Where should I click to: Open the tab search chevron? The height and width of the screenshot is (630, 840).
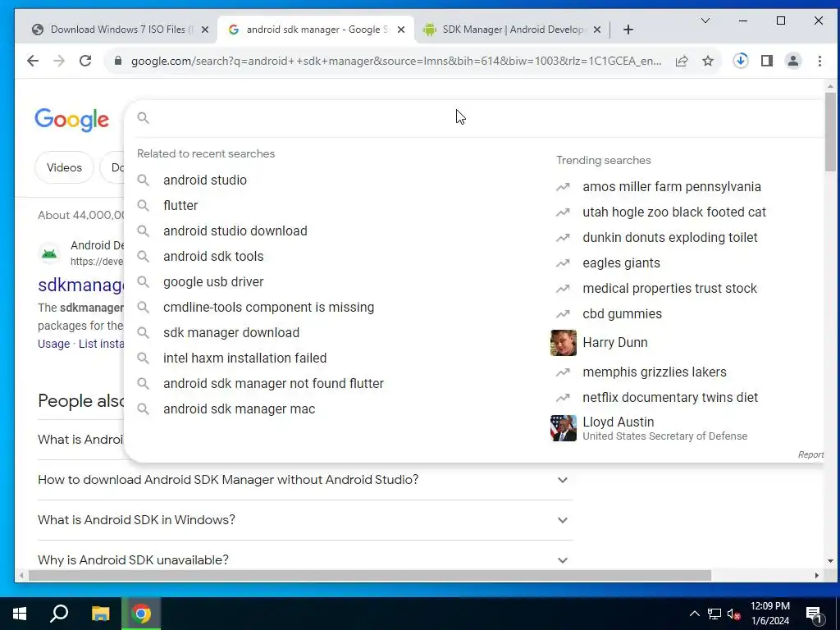705,21
